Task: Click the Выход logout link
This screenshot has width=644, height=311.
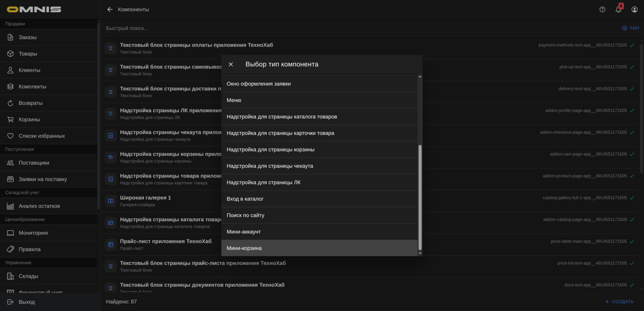Action: [x=26, y=302]
